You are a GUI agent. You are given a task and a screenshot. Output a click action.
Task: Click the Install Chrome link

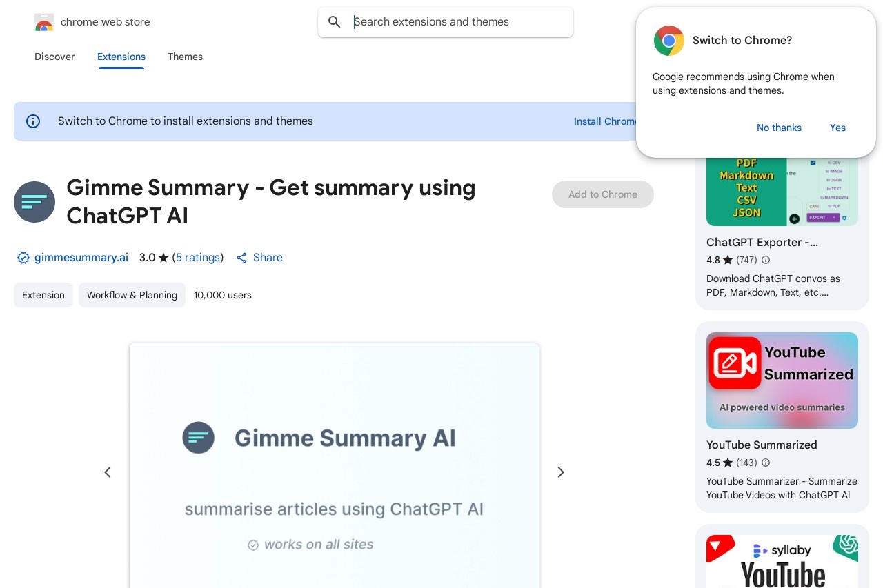[x=605, y=121]
